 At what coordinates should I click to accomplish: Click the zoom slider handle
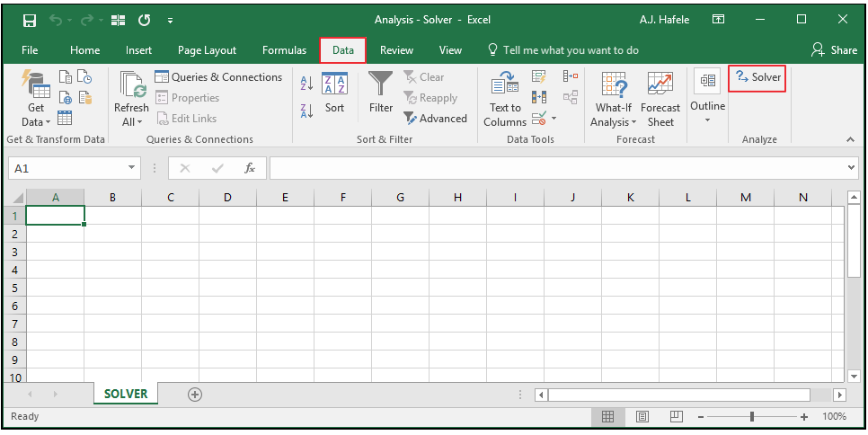click(752, 417)
